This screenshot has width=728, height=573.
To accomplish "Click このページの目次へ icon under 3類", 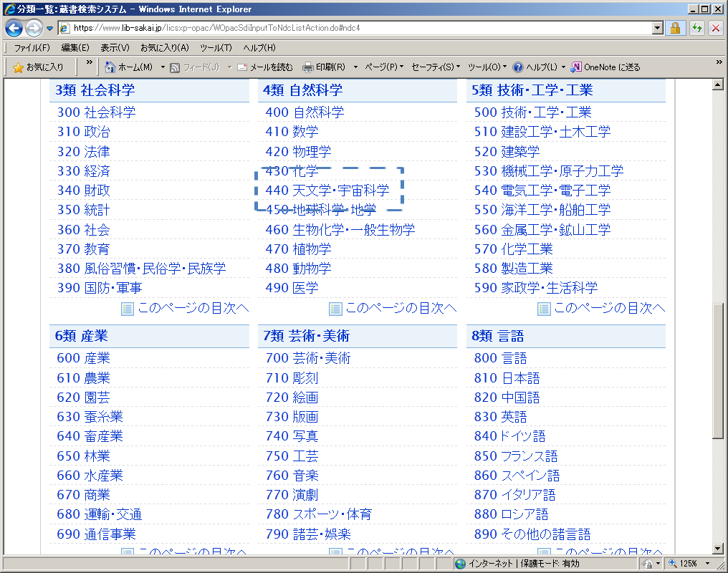I will point(128,309).
